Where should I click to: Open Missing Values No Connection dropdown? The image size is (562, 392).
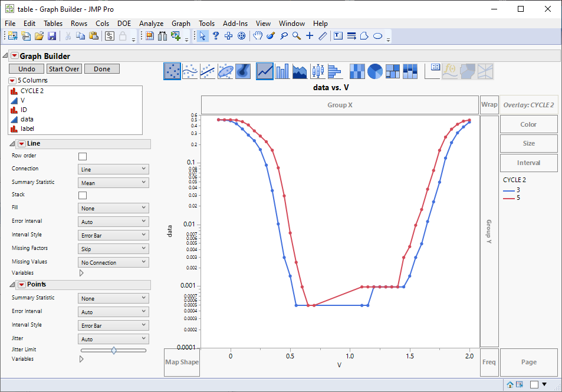(113, 262)
